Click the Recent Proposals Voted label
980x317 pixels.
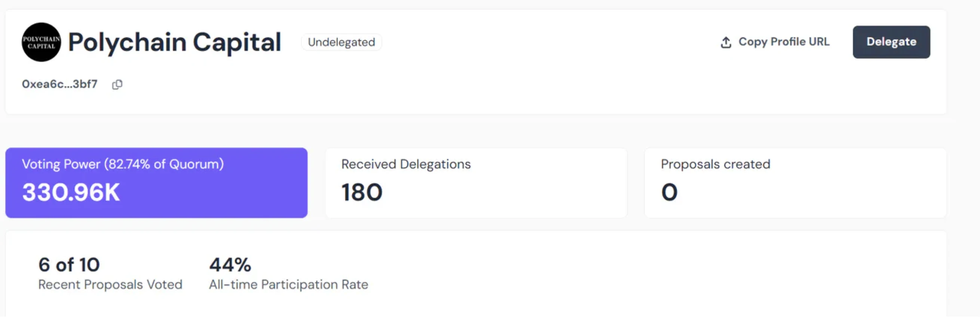pyautogui.click(x=110, y=285)
